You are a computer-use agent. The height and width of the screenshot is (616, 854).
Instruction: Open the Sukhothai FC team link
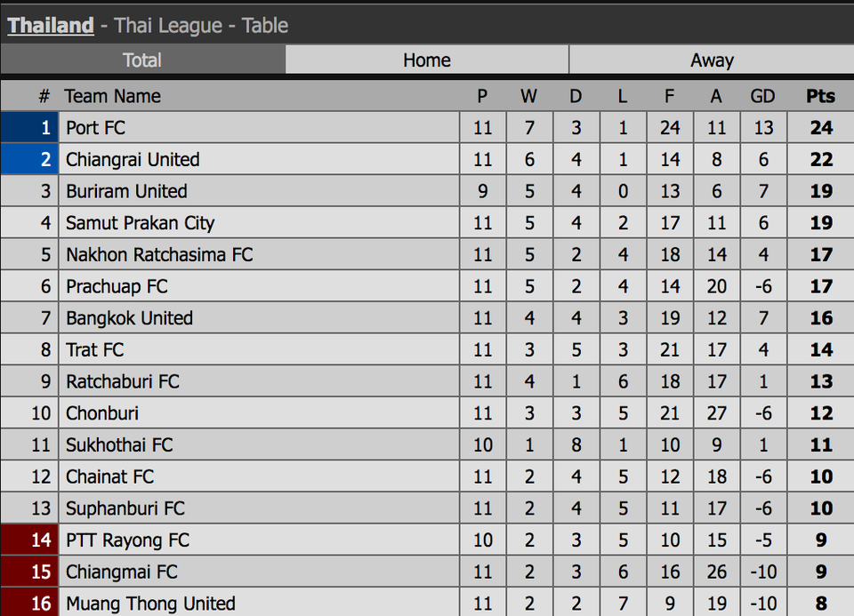[119, 445]
